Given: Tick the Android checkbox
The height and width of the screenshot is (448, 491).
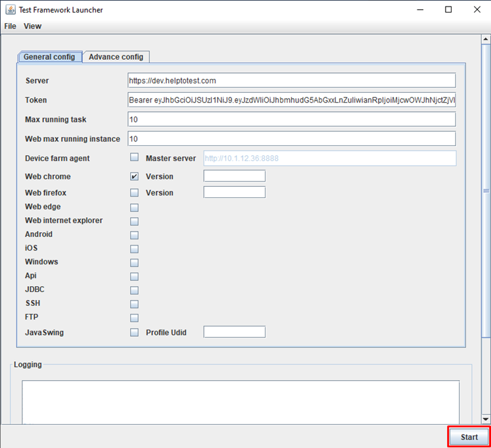Looking at the screenshot, I should point(134,235).
